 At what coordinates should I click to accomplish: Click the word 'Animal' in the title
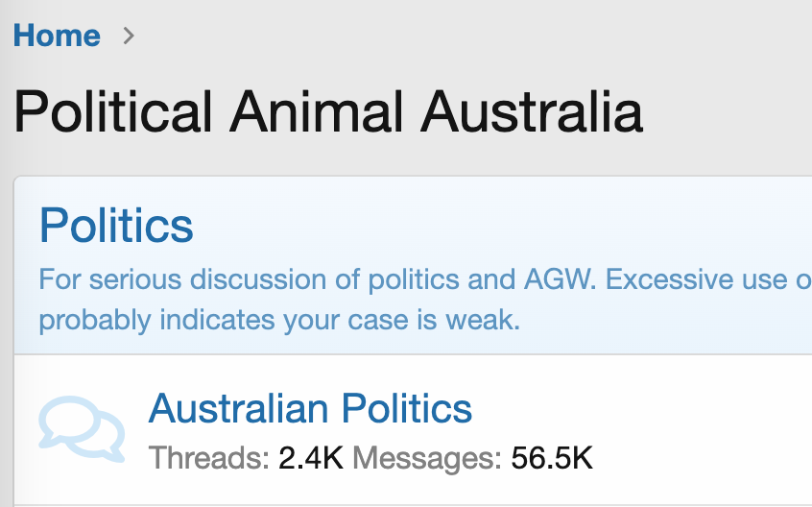click(317, 111)
